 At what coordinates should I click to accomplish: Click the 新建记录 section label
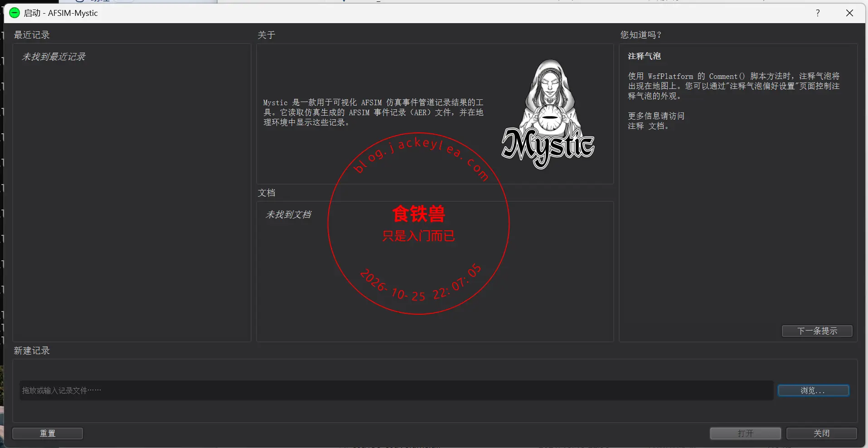(x=32, y=351)
